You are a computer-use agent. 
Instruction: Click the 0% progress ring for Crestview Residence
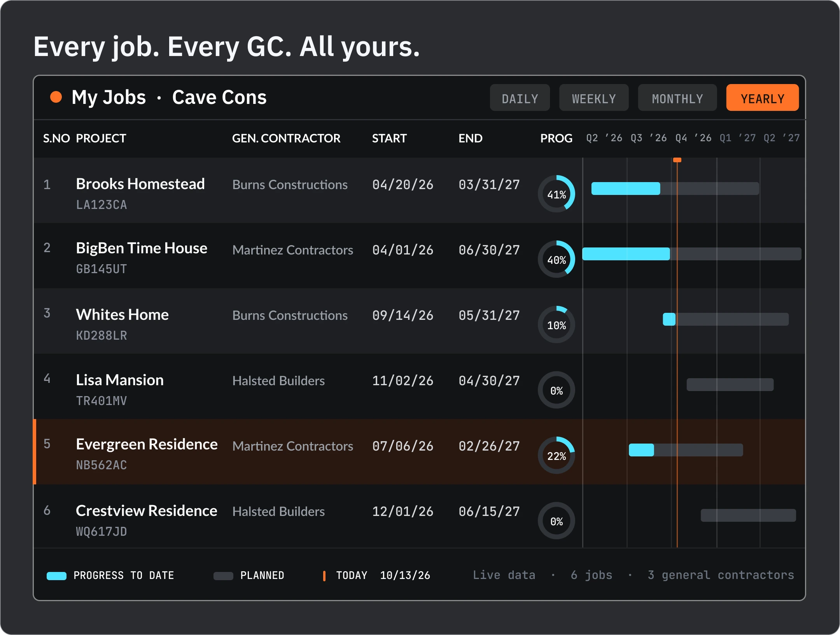[556, 521]
